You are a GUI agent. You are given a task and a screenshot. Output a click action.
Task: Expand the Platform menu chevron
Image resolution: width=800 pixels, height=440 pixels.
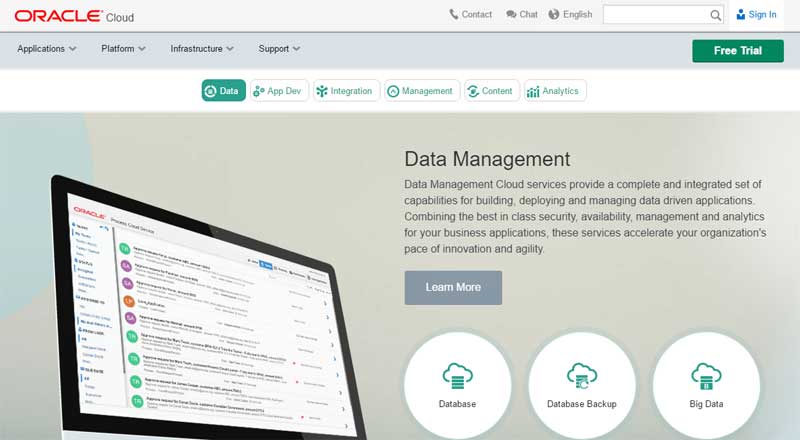pyautogui.click(x=142, y=48)
